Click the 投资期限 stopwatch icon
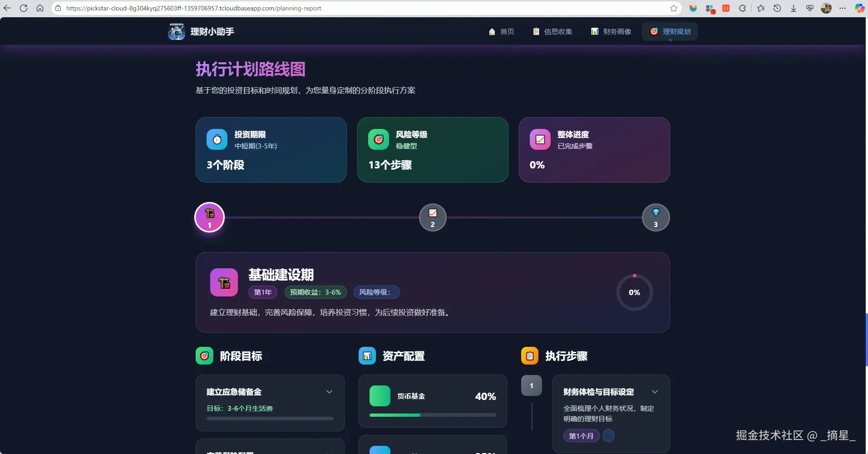868x454 pixels. tap(217, 139)
